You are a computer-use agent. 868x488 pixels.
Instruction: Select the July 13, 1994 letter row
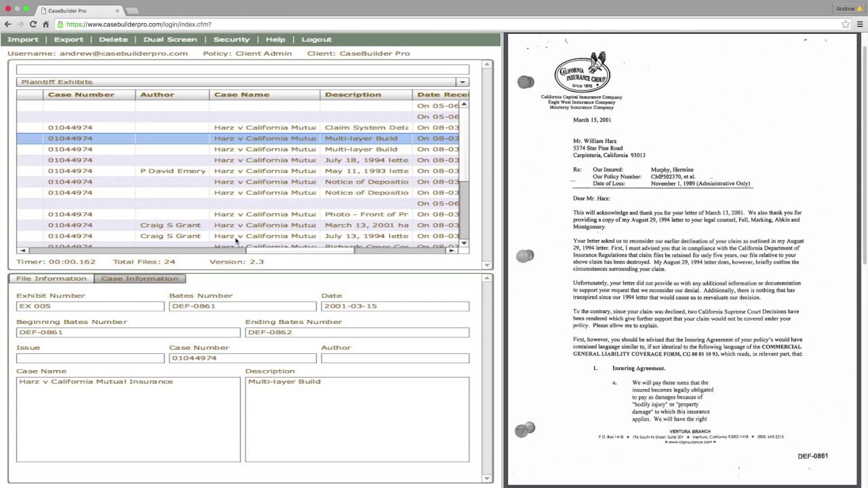coord(237,236)
